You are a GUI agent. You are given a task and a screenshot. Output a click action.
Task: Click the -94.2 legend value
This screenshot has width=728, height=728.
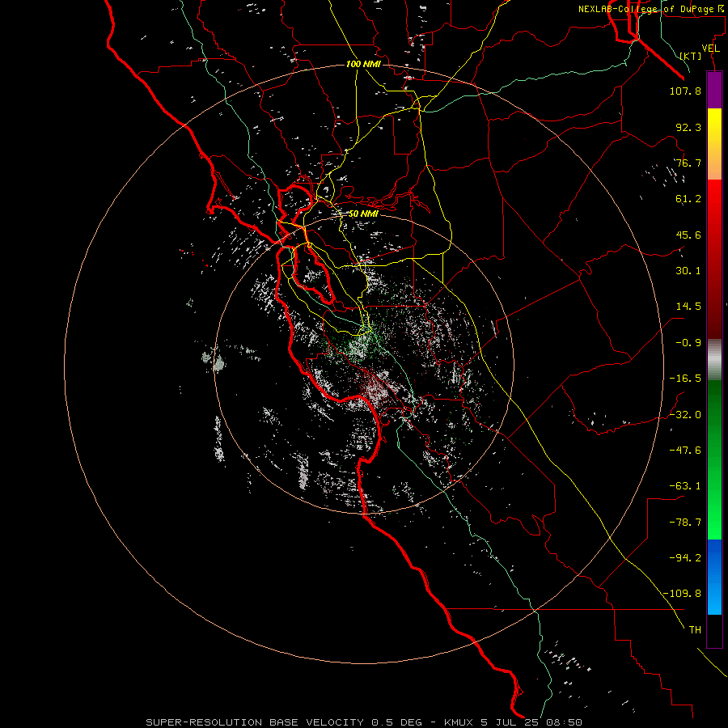685,557
